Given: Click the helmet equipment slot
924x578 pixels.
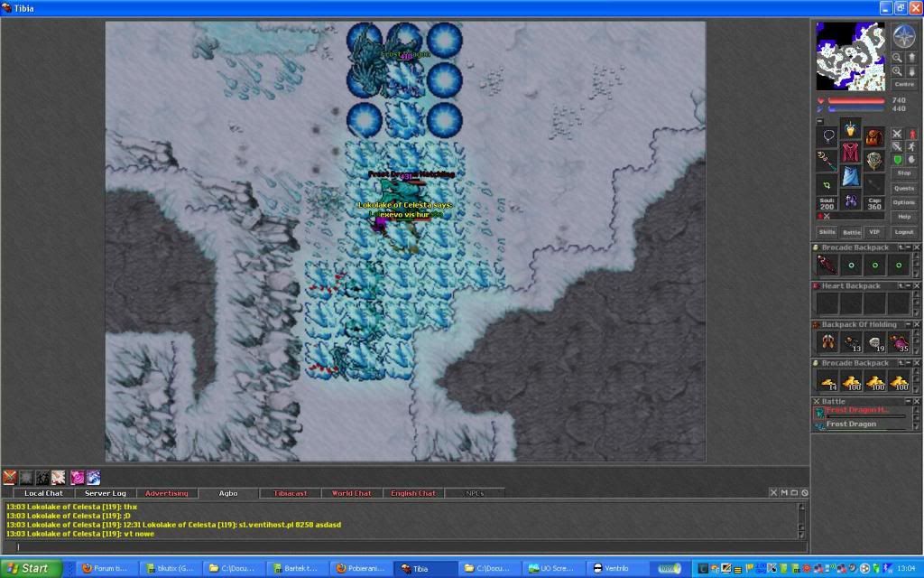Looking at the screenshot, I should (x=851, y=128).
